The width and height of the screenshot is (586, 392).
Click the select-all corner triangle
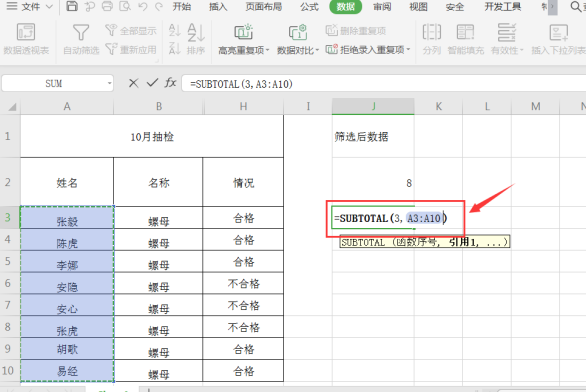(x=12, y=107)
